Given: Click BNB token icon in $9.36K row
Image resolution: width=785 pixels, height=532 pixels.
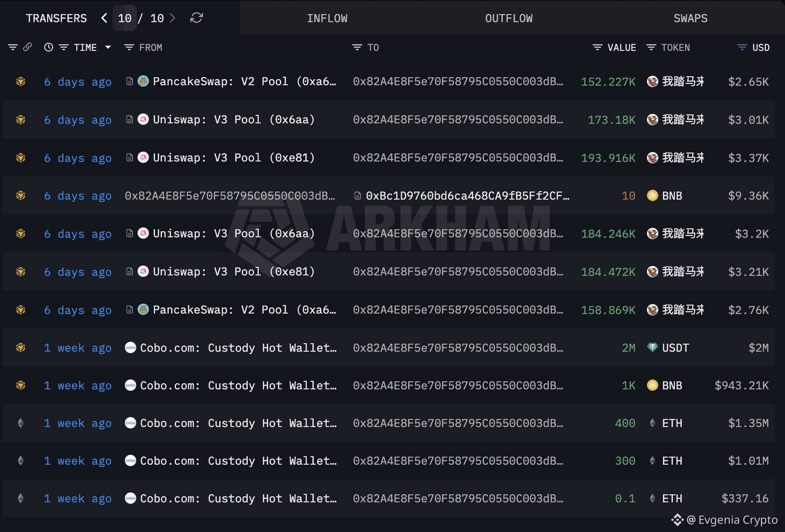Looking at the screenshot, I should coord(652,195).
